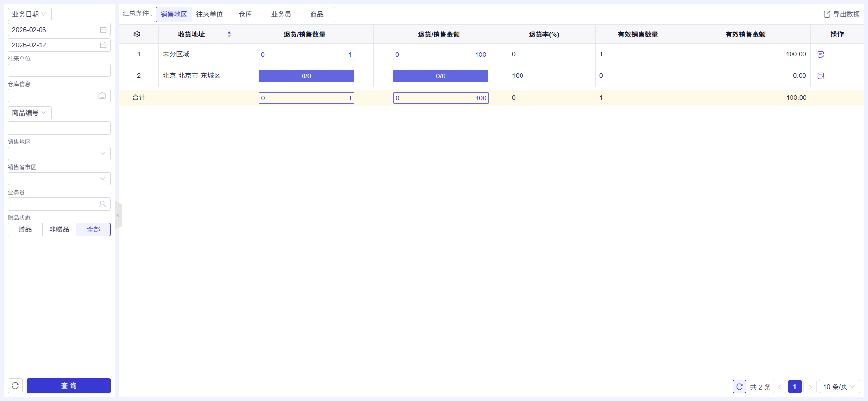This screenshot has height=401, width=868.
Task: Click calendar icon of end date 2026-02-12
Action: (x=103, y=45)
